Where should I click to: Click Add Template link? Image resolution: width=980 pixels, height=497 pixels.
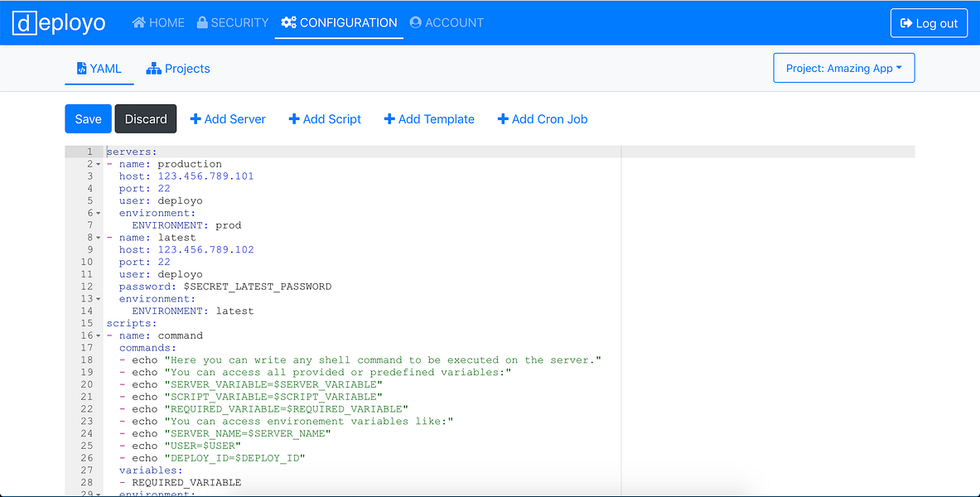click(x=429, y=118)
